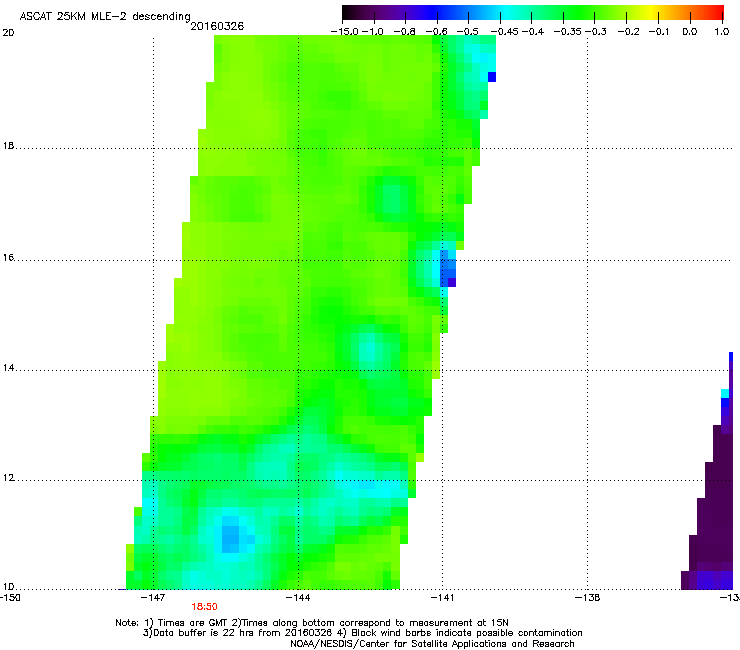
Task: Click the colorbar label "-0.1"
Action: [x=659, y=32]
